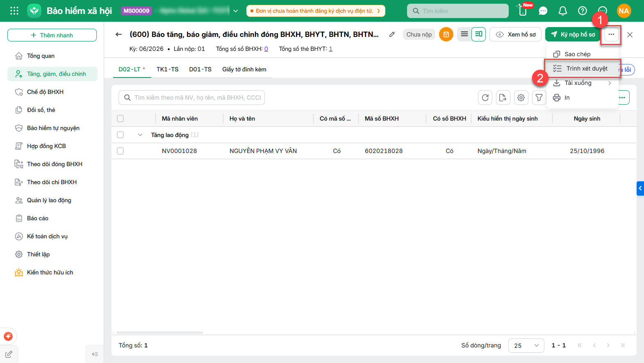The width and height of the screenshot is (644, 363).
Task: Refresh the employee table
Action: pos(485,98)
